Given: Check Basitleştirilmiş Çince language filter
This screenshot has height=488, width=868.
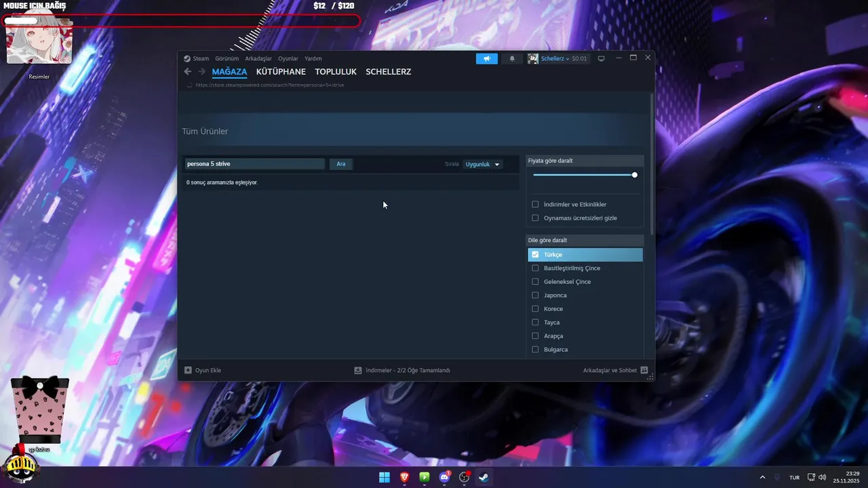Looking at the screenshot, I should point(535,268).
